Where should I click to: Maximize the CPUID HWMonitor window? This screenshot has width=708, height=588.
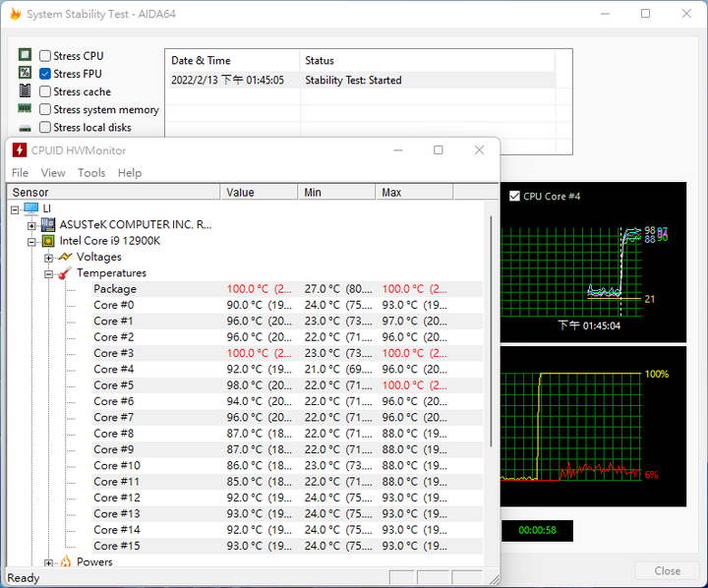click(x=438, y=149)
